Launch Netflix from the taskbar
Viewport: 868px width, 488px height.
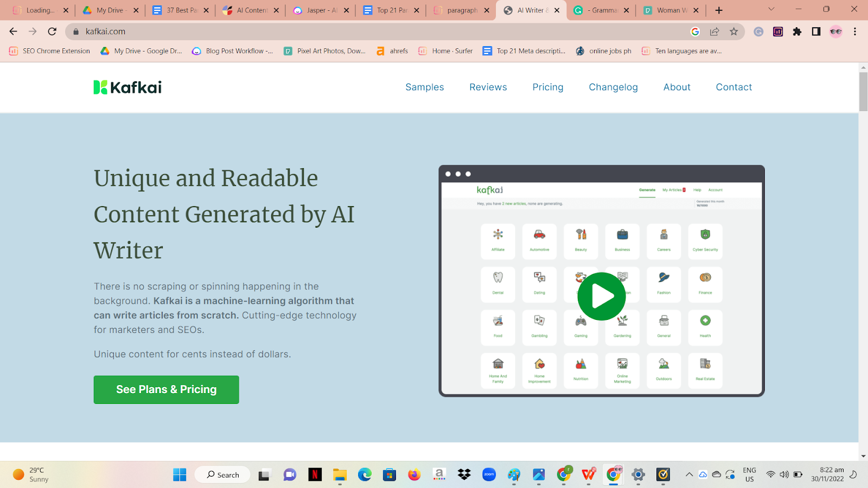pos(315,475)
